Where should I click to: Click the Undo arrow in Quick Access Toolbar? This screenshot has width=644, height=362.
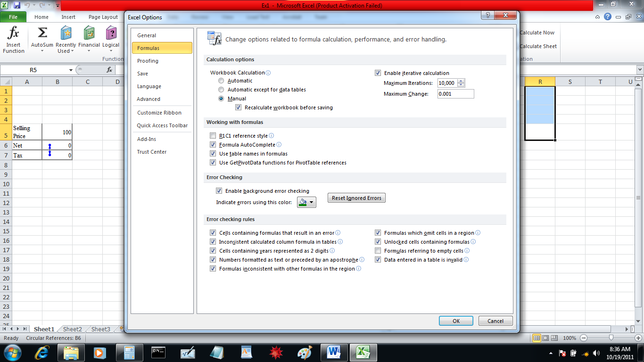[x=27, y=5]
